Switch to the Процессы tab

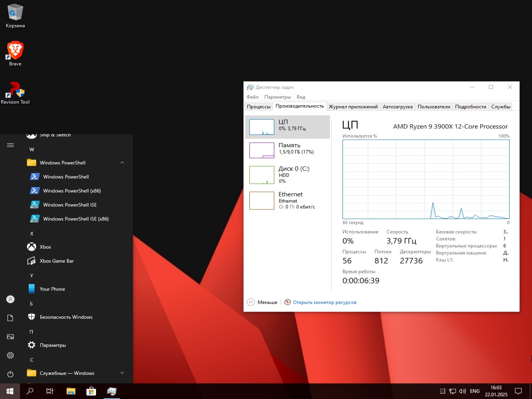259,107
